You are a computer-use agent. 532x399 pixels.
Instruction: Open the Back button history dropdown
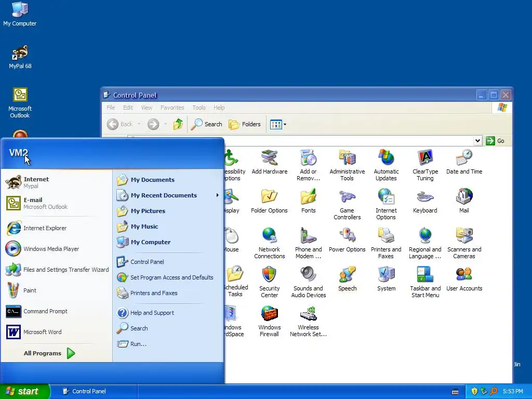pos(139,124)
